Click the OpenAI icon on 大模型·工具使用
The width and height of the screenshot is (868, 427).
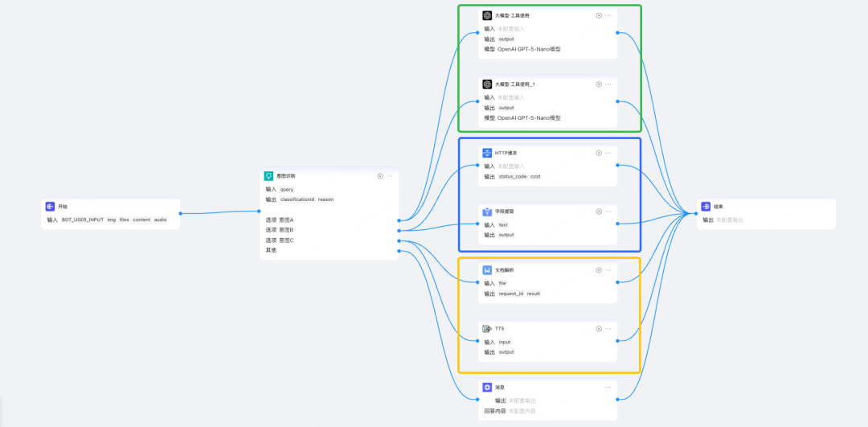point(487,15)
